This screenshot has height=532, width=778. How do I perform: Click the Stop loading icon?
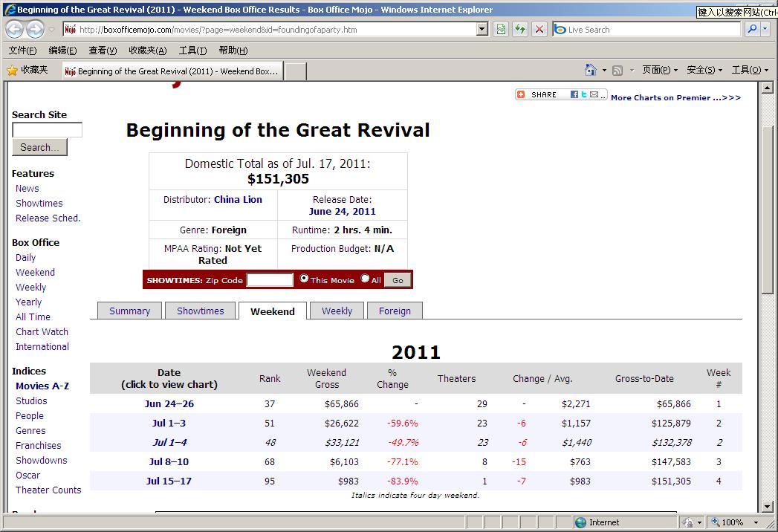pyautogui.click(x=539, y=30)
